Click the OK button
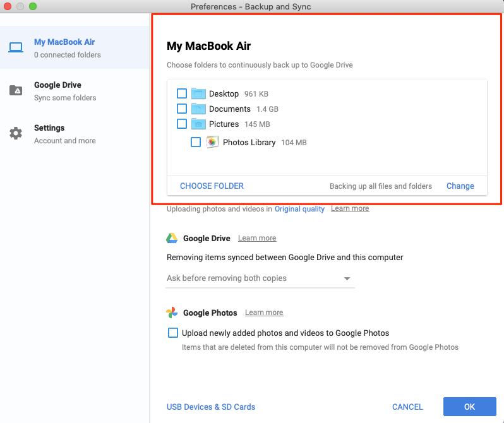The image size is (504, 423). (x=470, y=407)
